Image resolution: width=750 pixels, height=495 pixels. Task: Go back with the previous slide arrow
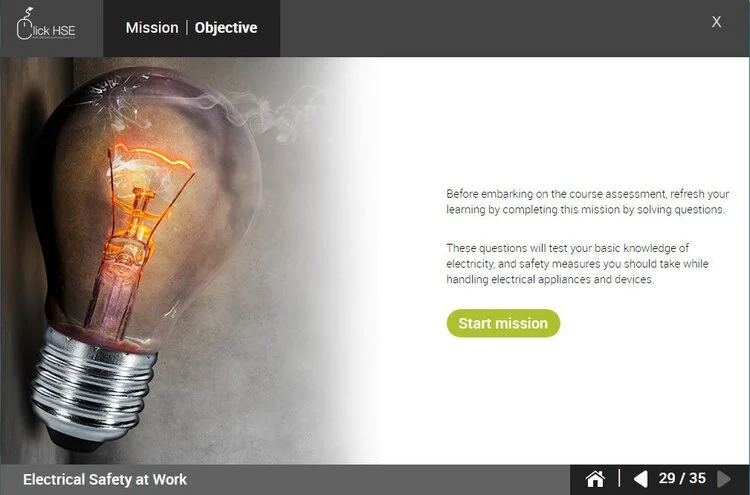pos(640,478)
